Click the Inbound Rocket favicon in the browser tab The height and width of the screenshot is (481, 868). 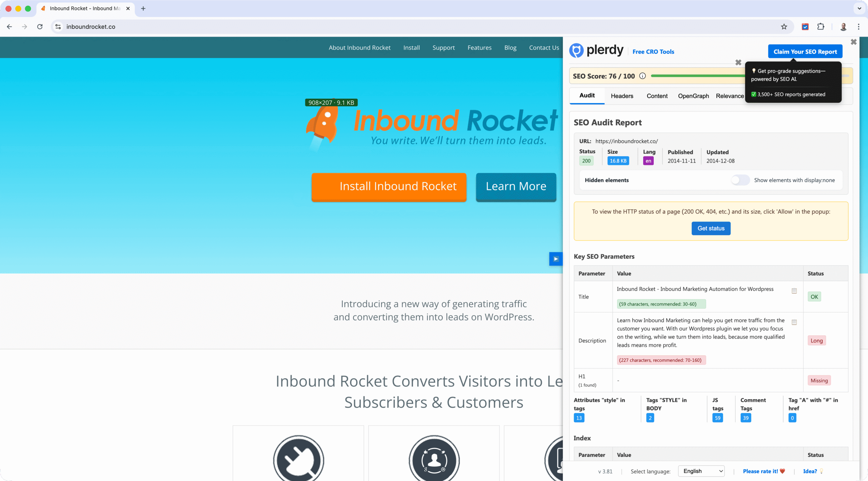click(x=43, y=8)
